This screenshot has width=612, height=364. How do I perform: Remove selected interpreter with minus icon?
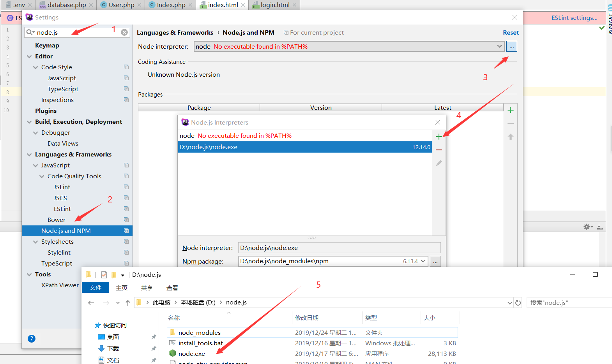(x=439, y=150)
